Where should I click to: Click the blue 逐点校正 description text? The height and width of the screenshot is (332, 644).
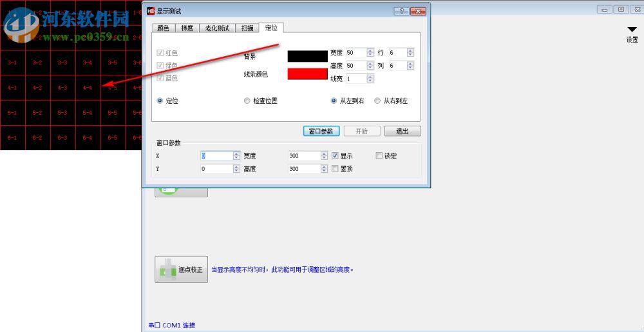(x=283, y=269)
